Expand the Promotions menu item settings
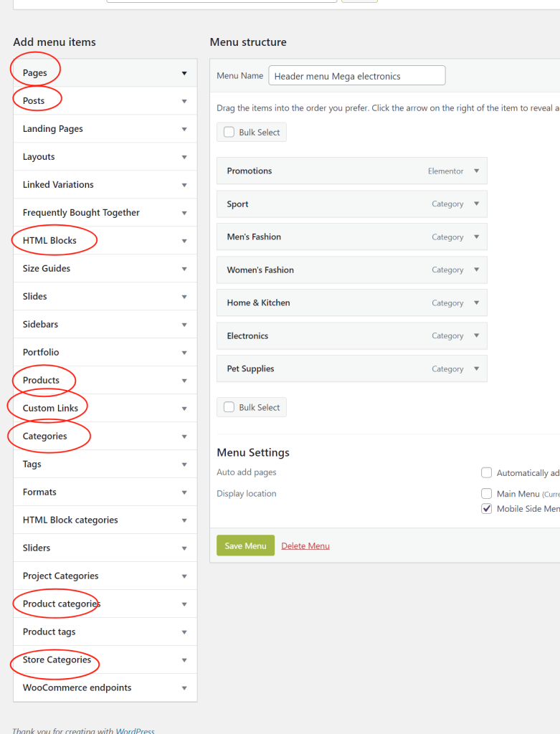This screenshot has width=560, height=734. click(476, 171)
